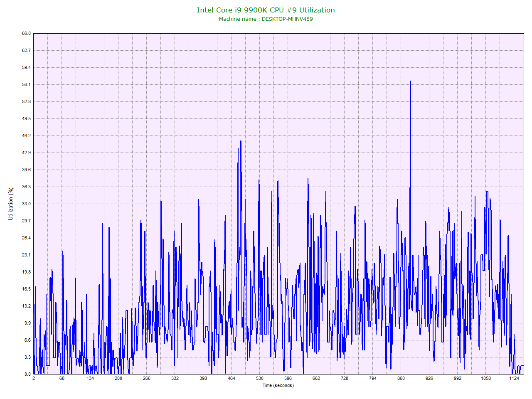Click the "794" time axis label
The width and height of the screenshot is (532, 399).
tap(373, 379)
